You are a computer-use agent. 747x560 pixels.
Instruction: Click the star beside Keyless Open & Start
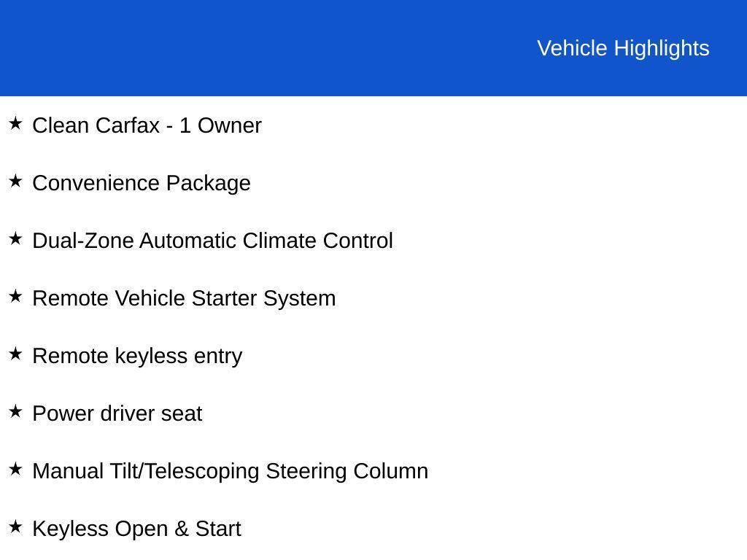click(15, 527)
